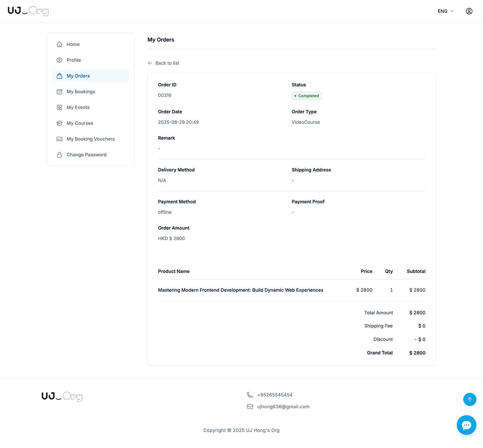Select My Courses in the sidebar
This screenshot has height=448, width=483.
pyautogui.click(x=80, y=123)
